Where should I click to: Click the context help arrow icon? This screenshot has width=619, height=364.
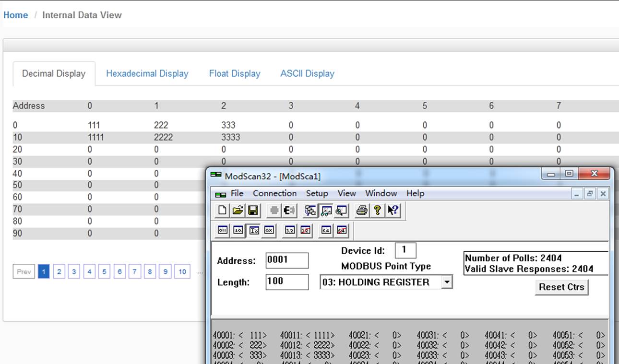393,210
